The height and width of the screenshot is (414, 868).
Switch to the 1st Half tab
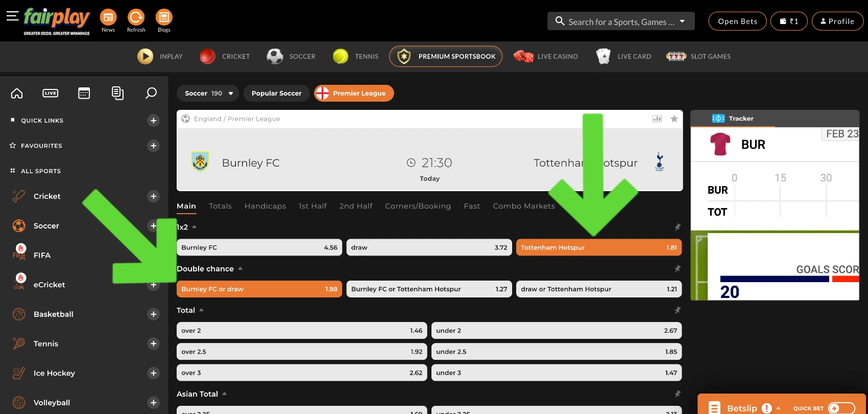point(312,206)
